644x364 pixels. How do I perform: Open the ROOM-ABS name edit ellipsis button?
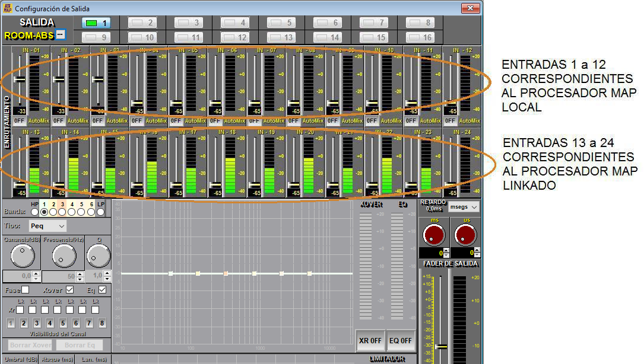[x=59, y=34]
